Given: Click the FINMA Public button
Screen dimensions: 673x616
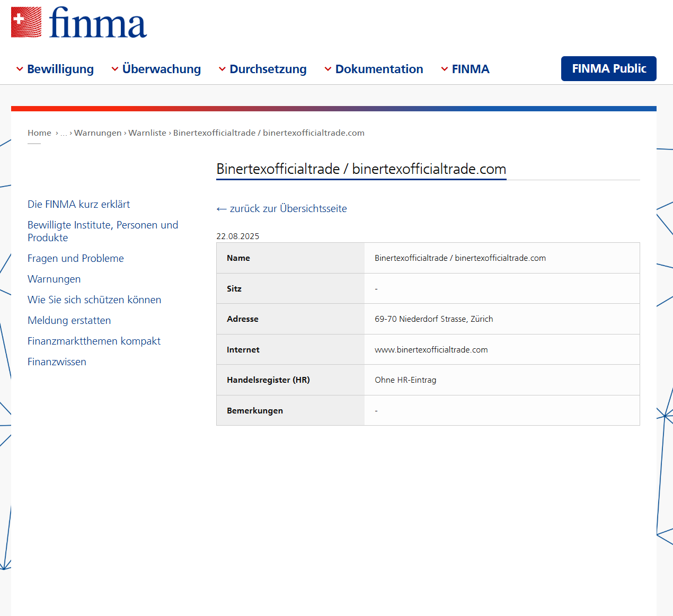Looking at the screenshot, I should [609, 68].
